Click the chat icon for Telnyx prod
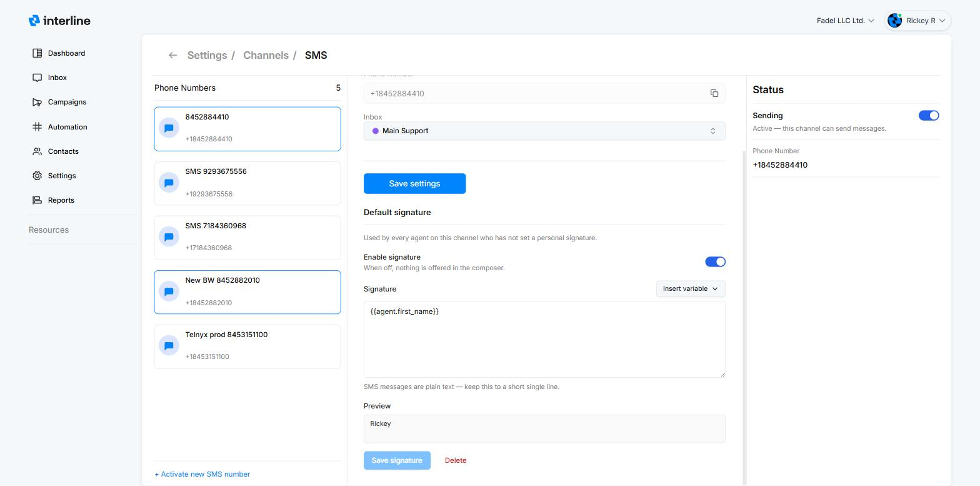 pos(169,346)
